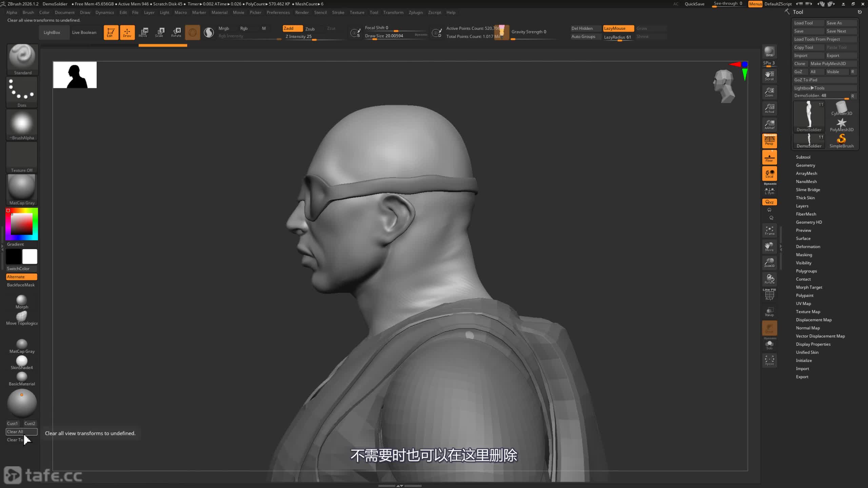
Task: Click Make PolyMesh3D button
Action: (x=833, y=64)
